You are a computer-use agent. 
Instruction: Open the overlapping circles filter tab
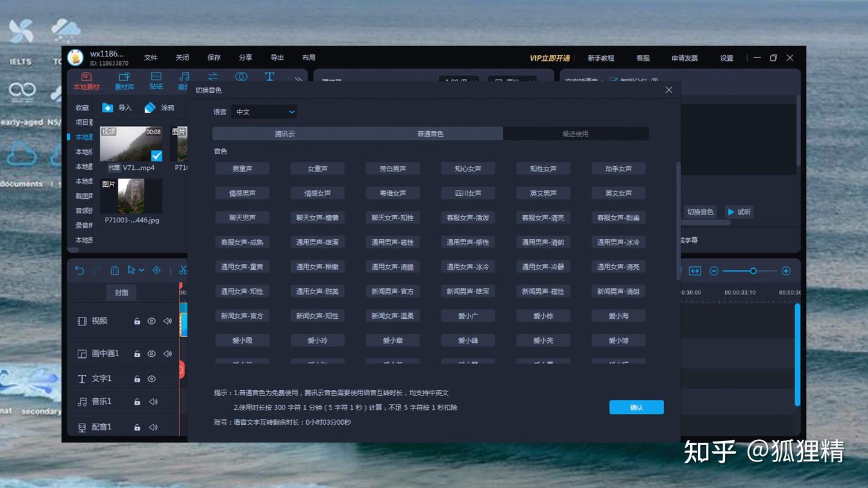(241, 77)
